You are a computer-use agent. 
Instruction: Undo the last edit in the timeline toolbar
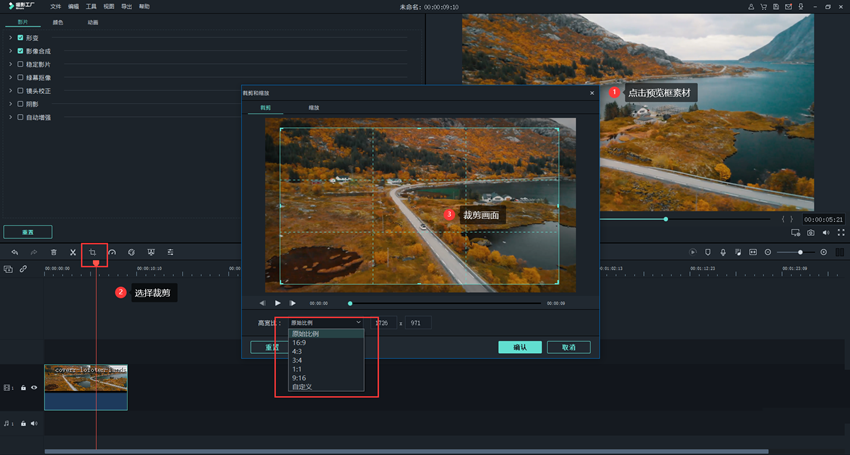point(15,252)
